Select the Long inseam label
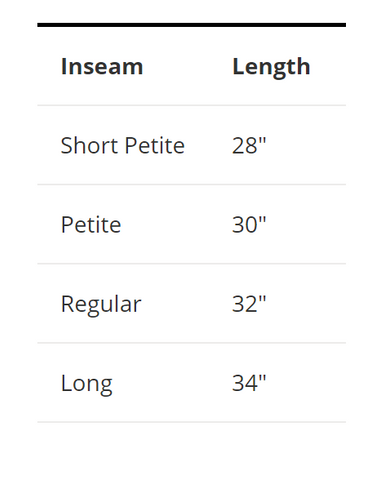Screen dimensions: 385x480 [87, 384]
